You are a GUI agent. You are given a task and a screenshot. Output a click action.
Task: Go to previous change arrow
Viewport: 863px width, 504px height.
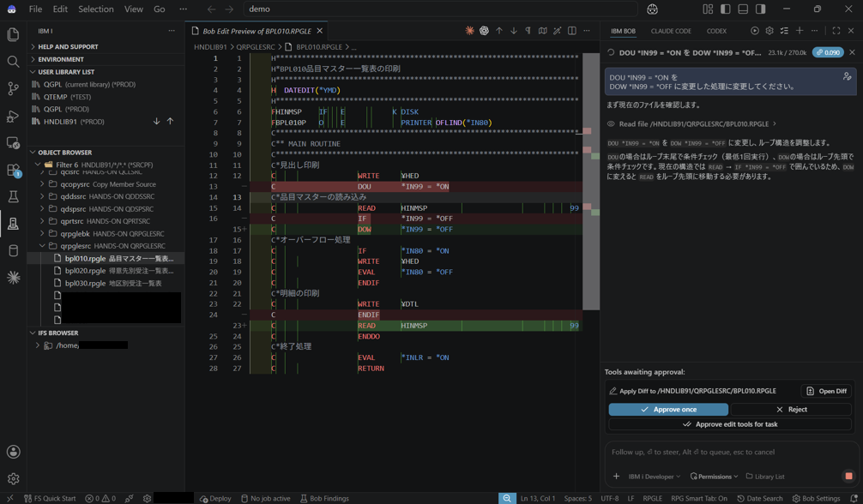(498, 31)
